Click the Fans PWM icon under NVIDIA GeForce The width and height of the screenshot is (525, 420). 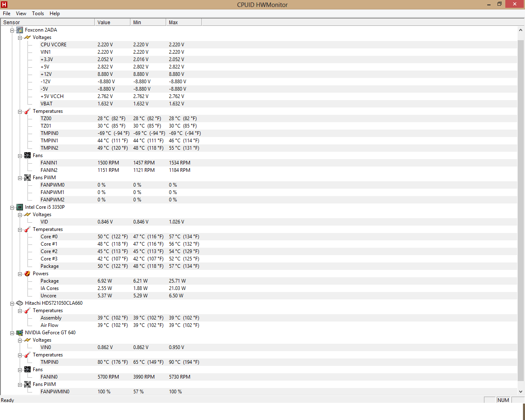point(27,384)
